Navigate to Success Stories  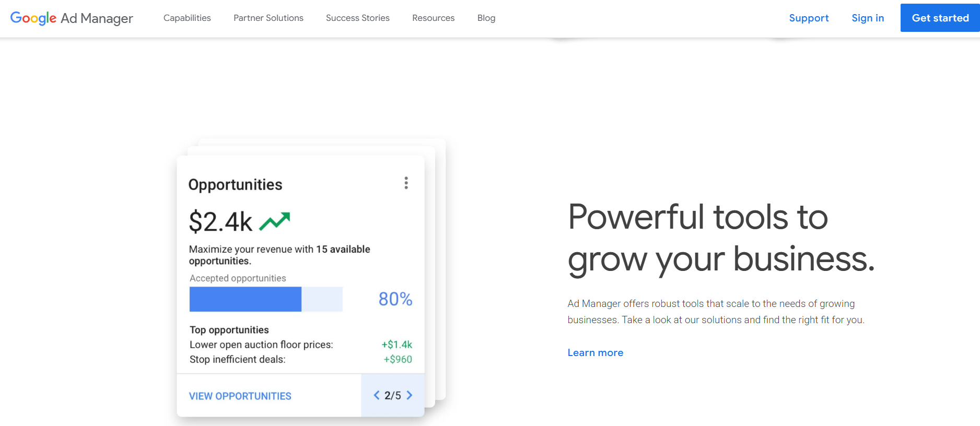(358, 18)
